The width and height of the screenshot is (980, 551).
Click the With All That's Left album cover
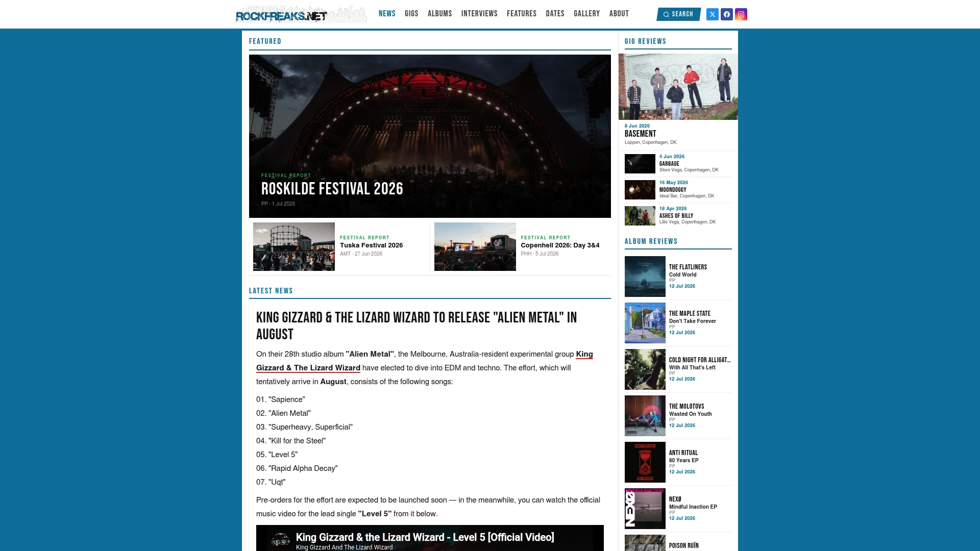tap(645, 369)
